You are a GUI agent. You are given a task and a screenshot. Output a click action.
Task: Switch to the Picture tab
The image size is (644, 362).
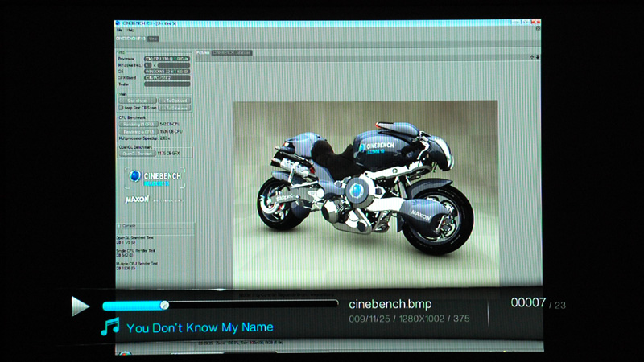203,52
